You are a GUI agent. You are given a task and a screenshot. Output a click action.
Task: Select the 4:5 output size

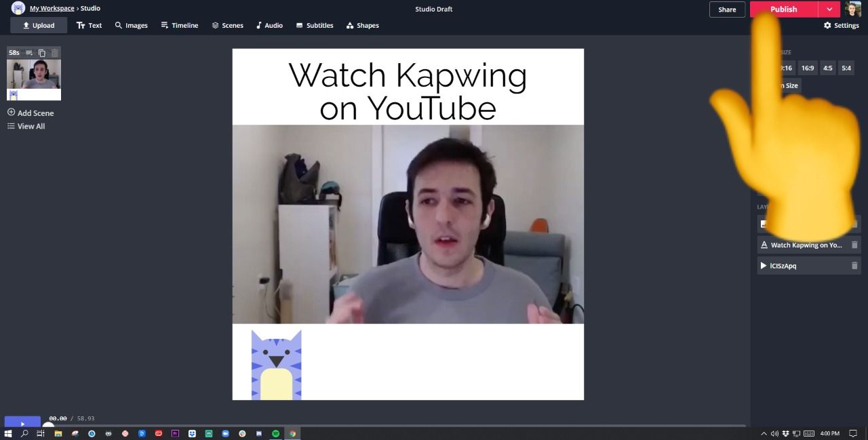827,68
